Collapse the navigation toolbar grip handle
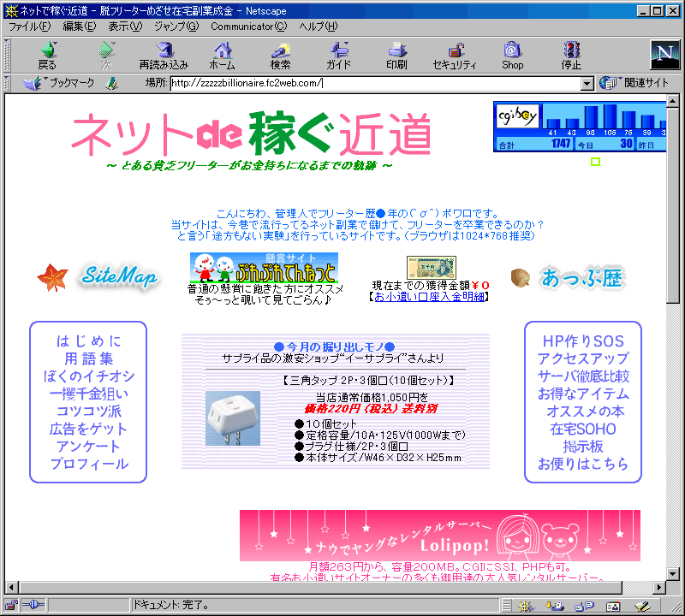Image resolution: width=685 pixels, height=616 pixels. pos(7,55)
